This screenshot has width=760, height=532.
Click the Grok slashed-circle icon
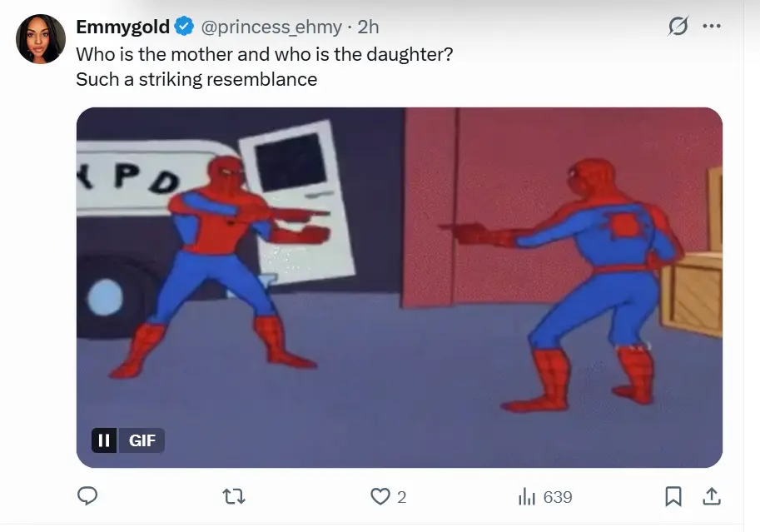[678, 26]
